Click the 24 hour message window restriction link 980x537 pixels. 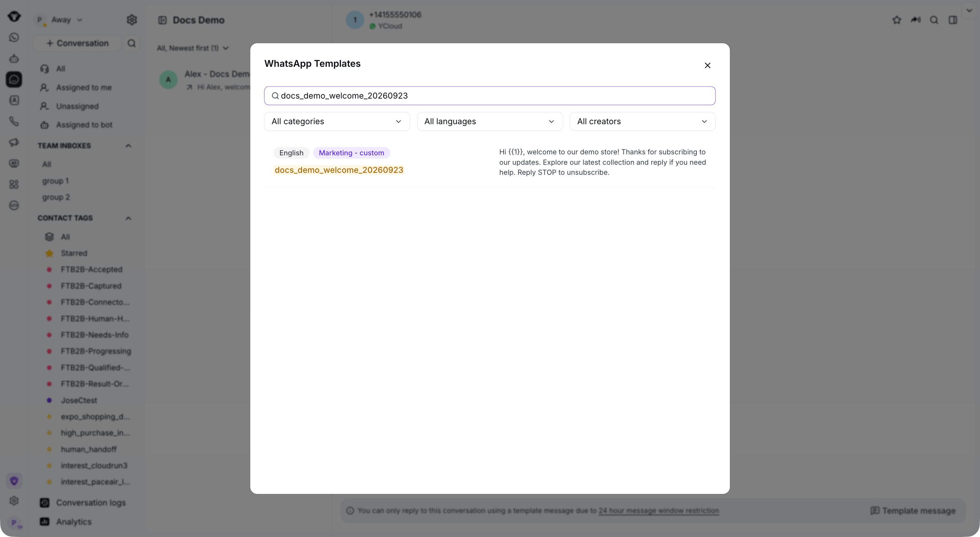point(659,510)
